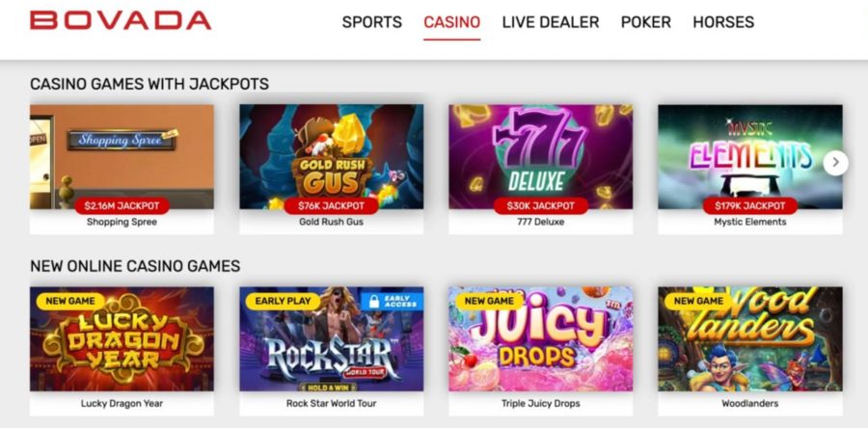Click the Early Access lock icon
This screenshot has height=428, width=868.
pyautogui.click(x=373, y=302)
